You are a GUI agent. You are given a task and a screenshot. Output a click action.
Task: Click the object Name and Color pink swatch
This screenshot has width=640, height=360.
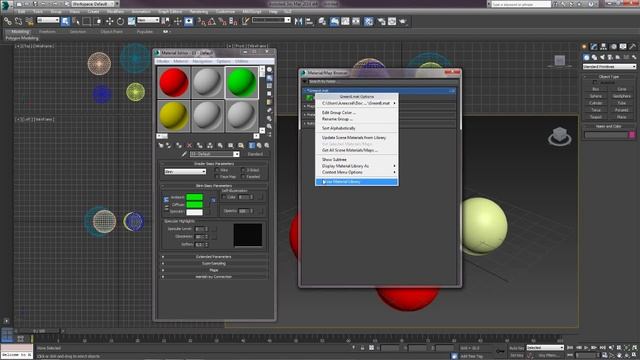coord(632,135)
